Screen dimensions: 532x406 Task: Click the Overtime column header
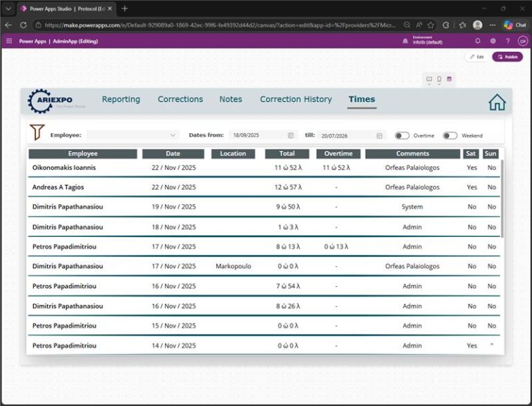tap(338, 154)
